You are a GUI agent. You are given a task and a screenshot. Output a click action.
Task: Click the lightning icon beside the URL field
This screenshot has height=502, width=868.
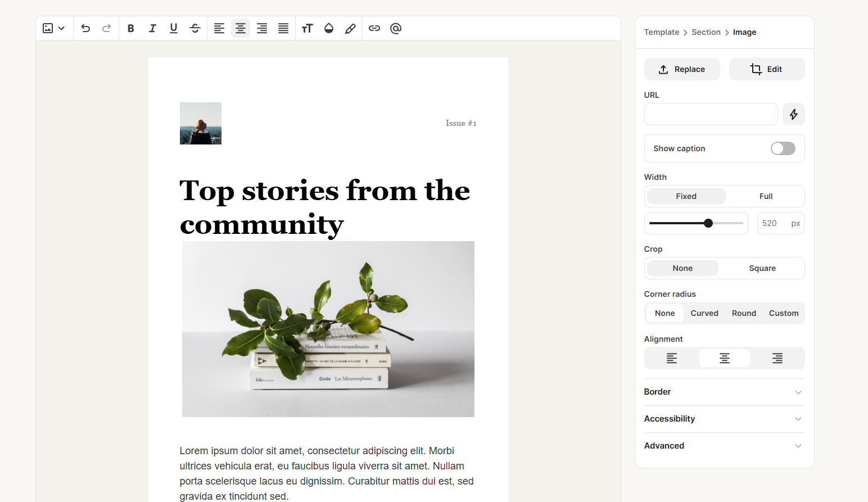click(793, 114)
